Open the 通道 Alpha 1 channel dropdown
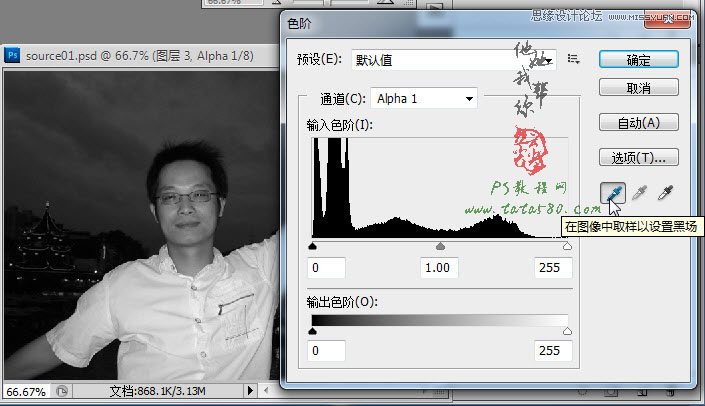 point(424,98)
